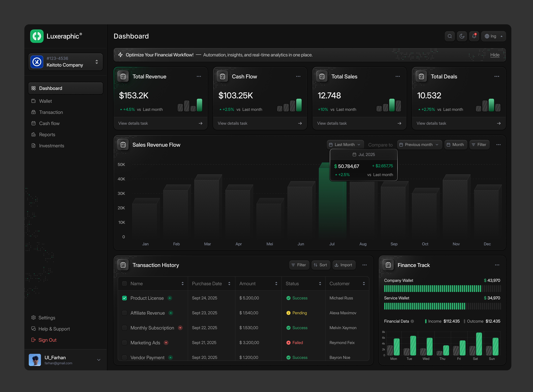The height and width of the screenshot is (392, 533).
Task: Open notifications bell icon
Action: pyautogui.click(x=474, y=36)
